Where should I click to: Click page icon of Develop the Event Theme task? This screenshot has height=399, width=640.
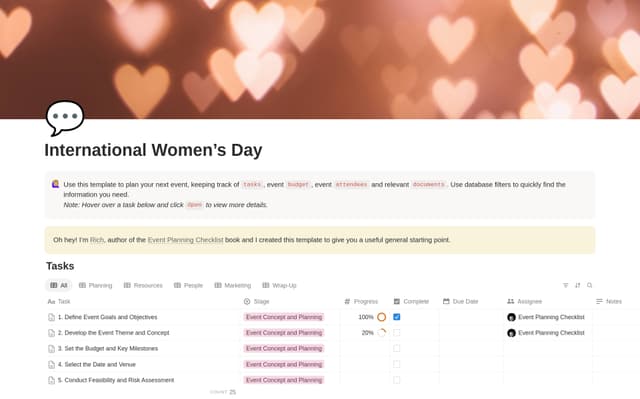click(x=51, y=333)
